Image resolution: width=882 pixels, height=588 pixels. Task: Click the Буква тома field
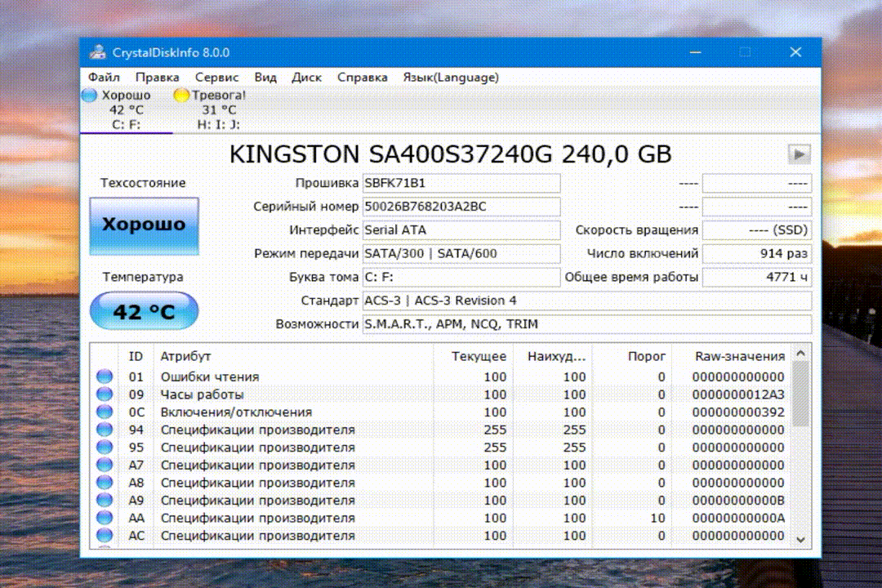(461, 278)
